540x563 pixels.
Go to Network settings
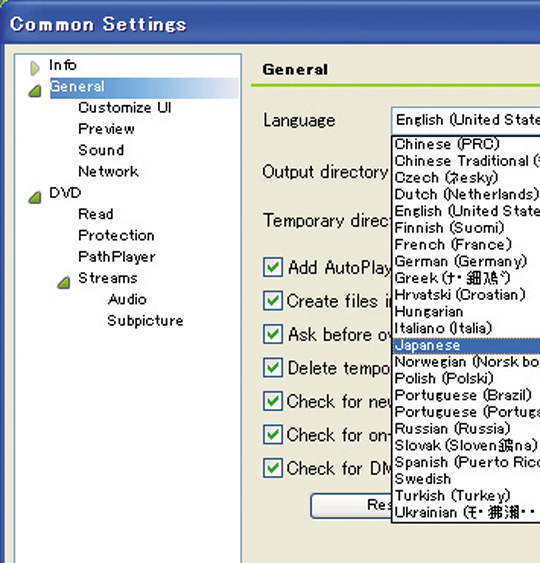coord(108,171)
